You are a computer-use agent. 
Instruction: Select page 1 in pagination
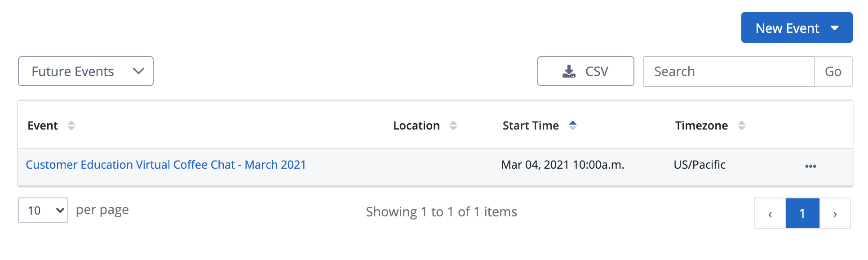802,214
